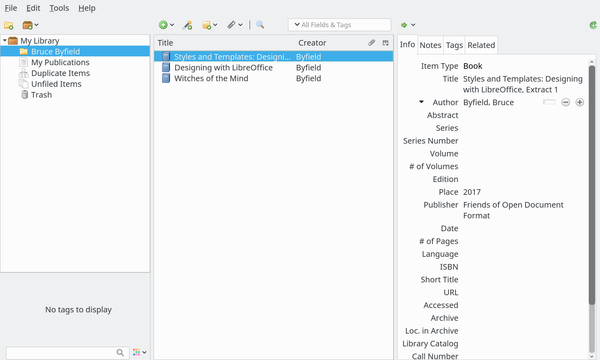Open Unfiled Items
Screen dimensions: 600x360
point(56,84)
